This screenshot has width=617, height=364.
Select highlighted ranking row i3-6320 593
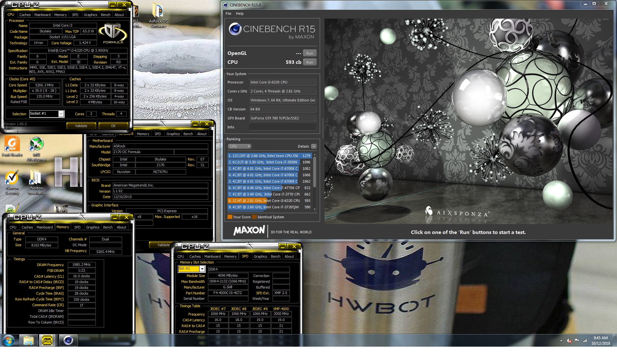click(x=270, y=201)
